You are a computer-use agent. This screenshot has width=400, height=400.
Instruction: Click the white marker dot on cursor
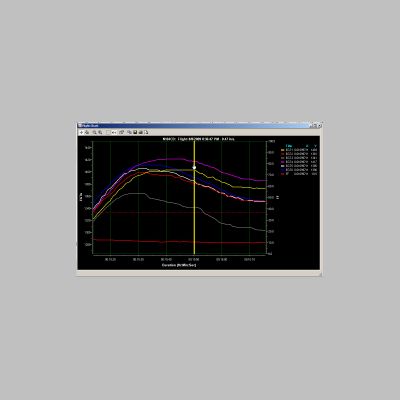[194, 167]
